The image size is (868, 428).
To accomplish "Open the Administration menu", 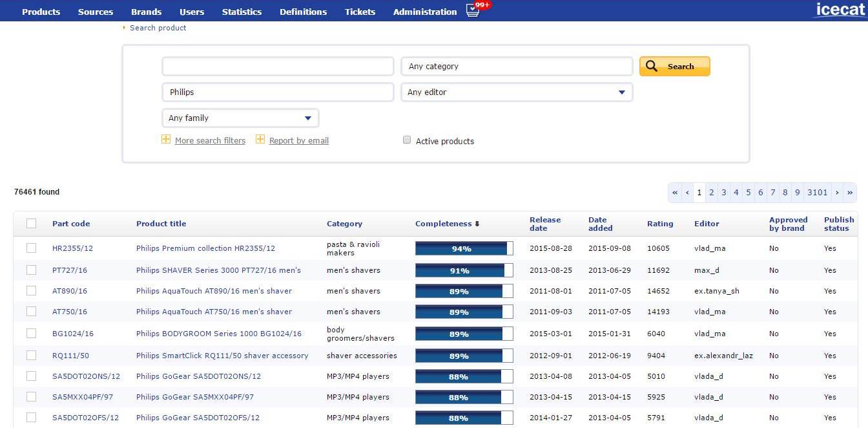I will pos(424,12).
